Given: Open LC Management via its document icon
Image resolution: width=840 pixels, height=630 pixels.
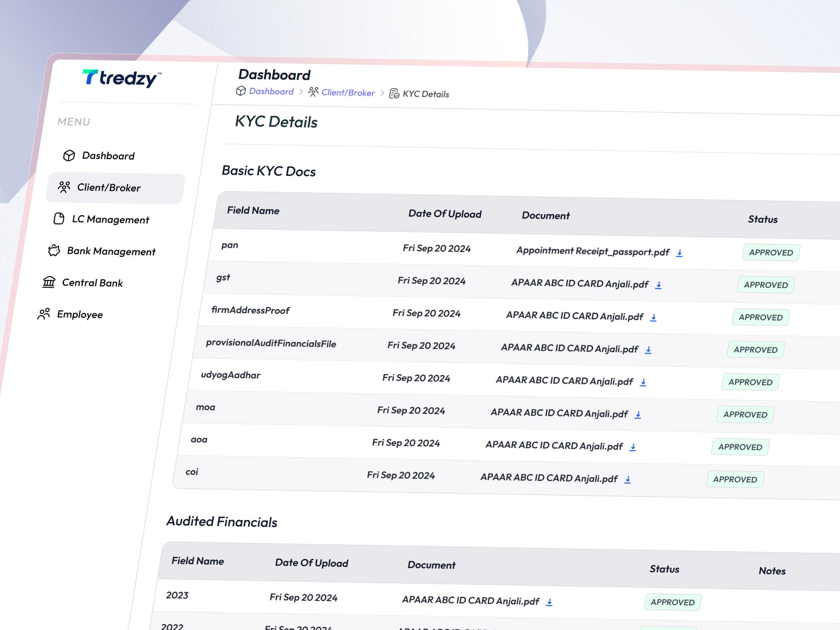Looking at the screenshot, I should [x=59, y=219].
